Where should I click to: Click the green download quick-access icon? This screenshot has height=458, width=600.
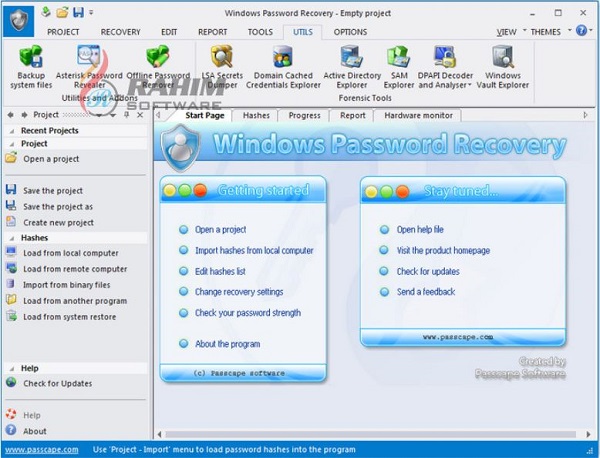point(46,12)
